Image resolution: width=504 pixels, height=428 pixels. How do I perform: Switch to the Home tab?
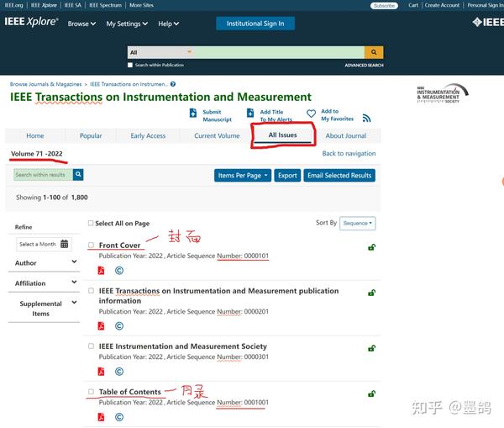35,136
